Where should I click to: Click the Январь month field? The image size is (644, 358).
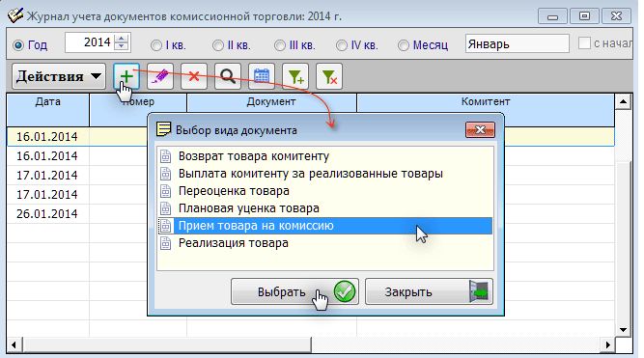pos(518,43)
